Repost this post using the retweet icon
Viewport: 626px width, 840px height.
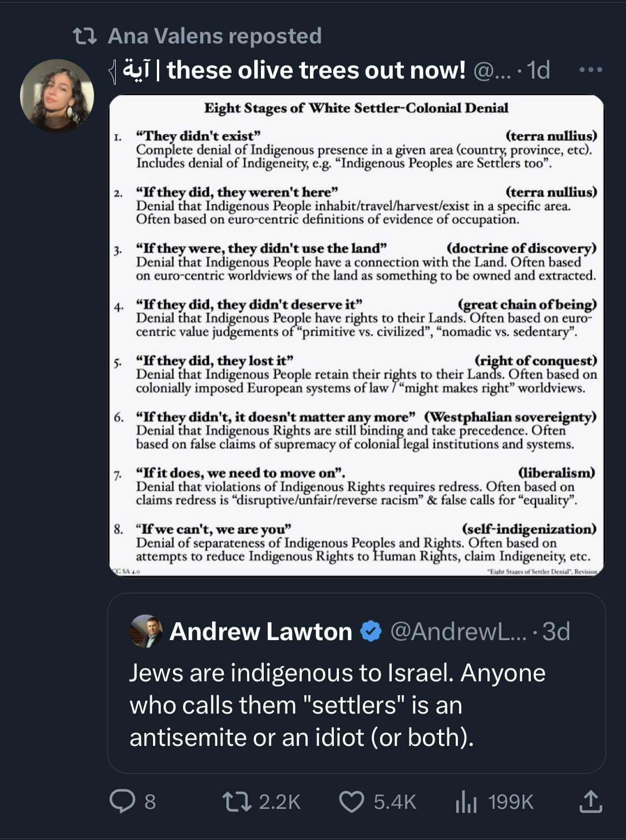[236, 802]
